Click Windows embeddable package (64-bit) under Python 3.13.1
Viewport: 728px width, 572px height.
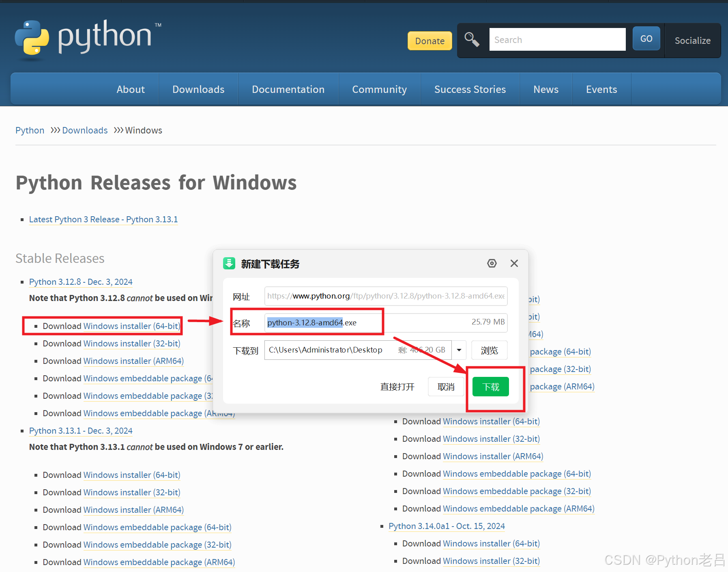[157, 527]
